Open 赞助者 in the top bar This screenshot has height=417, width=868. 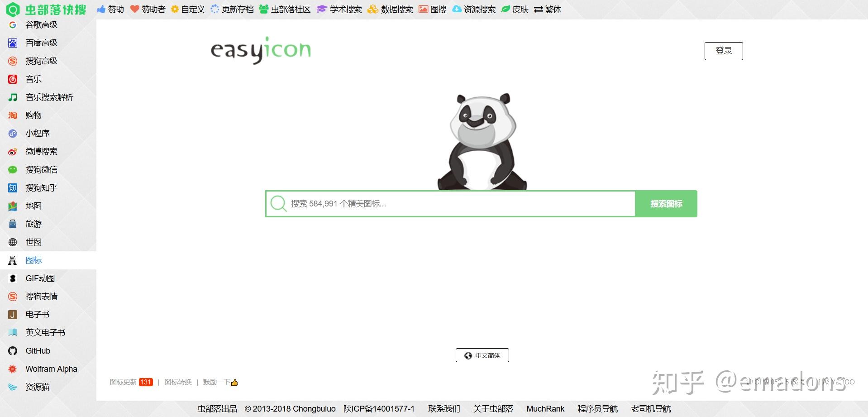click(x=148, y=10)
